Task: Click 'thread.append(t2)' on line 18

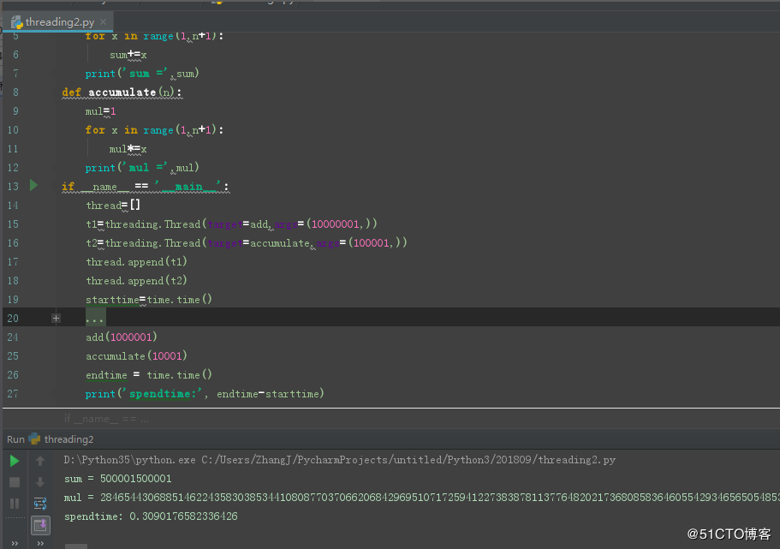Action: pos(136,280)
